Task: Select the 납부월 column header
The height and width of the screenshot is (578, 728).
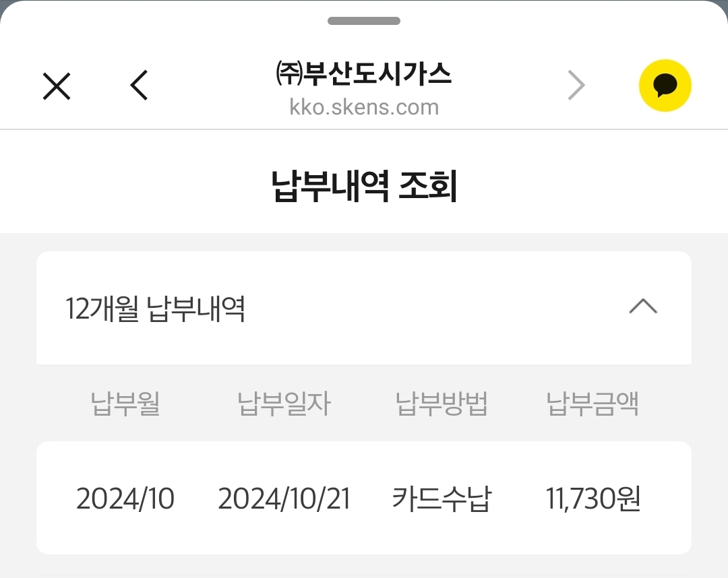Action: 125,404
